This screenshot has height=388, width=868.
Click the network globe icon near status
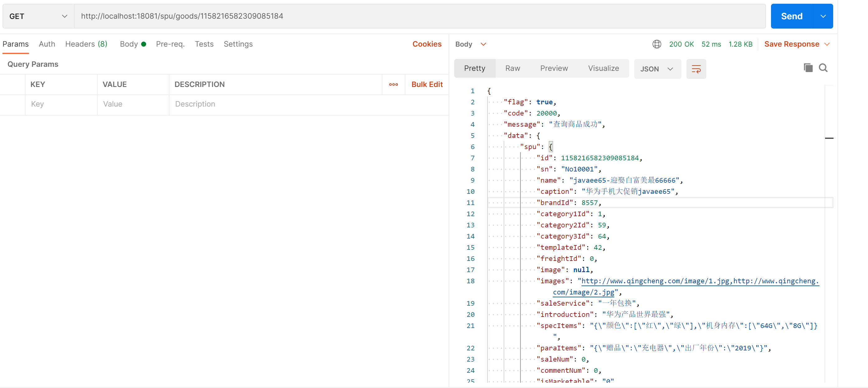click(x=656, y=44)
